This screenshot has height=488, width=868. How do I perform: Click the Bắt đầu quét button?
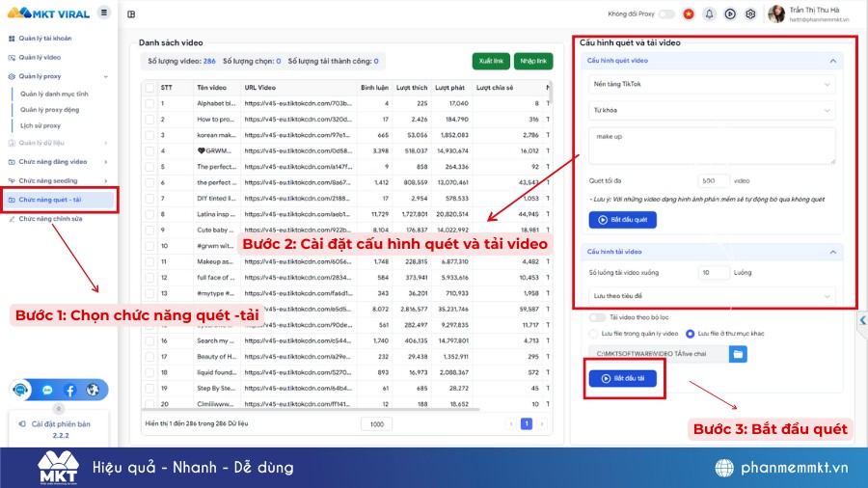point(622,219)
